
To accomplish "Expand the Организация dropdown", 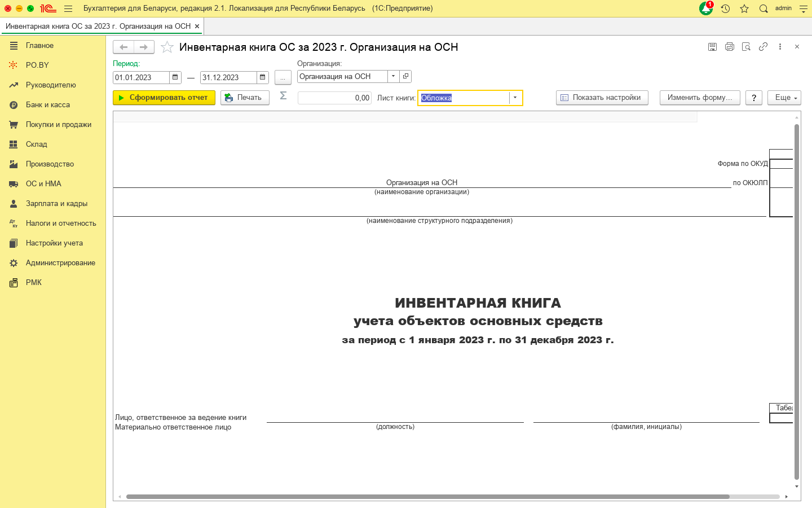I will [x=394, y=76].
